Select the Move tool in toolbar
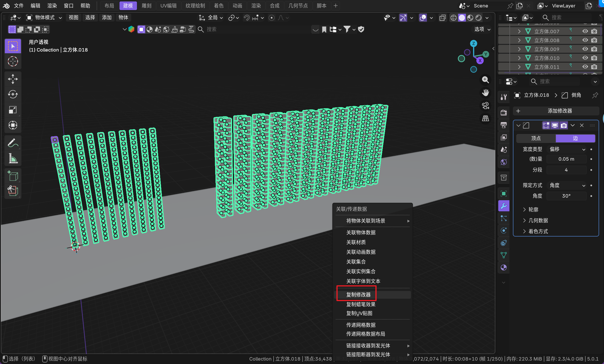This screenshot has width=604, height=364. click(13, 79)
